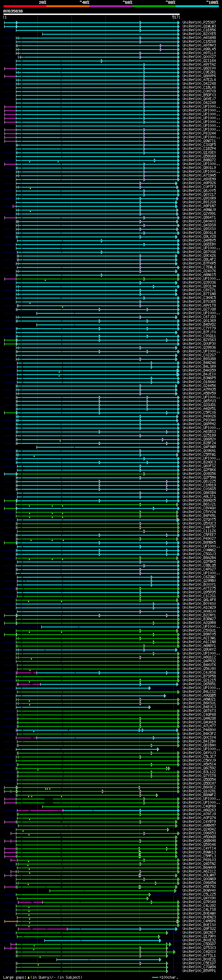This screenshot has width=222, height=980.
Task: Select hit label UniRef100_Q9LV28
Action: tap(199, 237)
